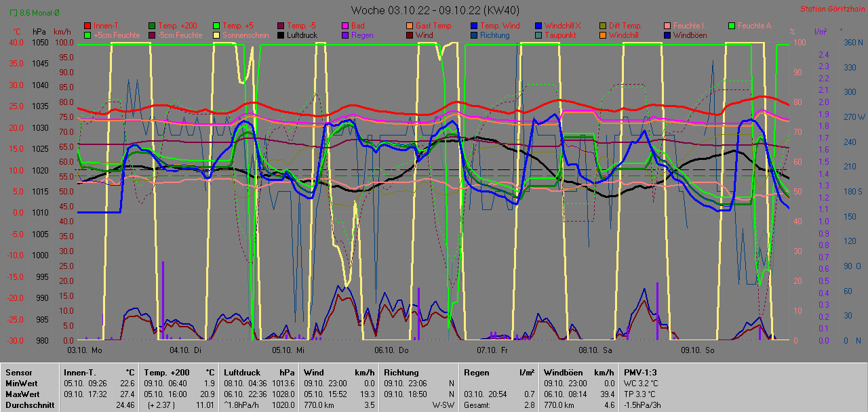Click the TP 3.3 °C reading
Screen dimensions: 868x412
(640, 394)
